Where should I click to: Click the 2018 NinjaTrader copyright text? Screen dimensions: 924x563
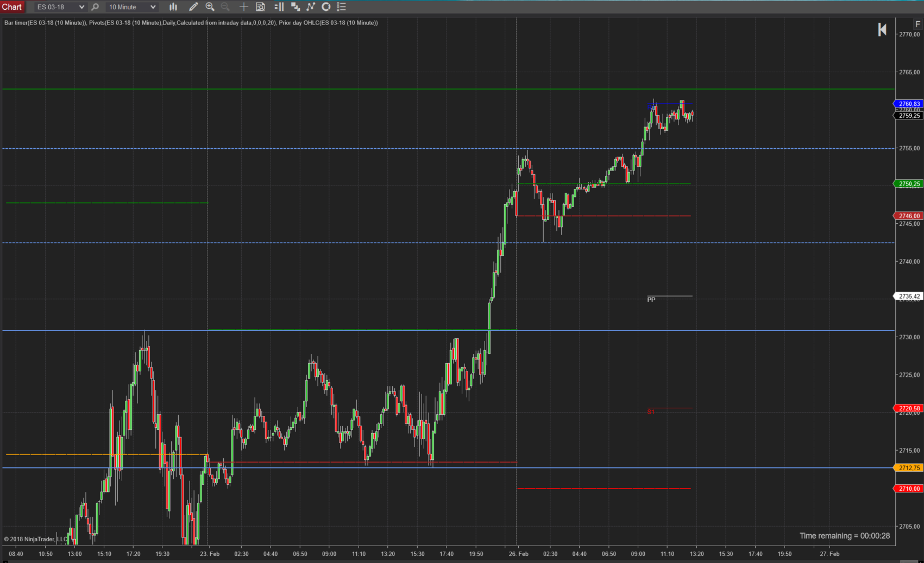pos(36,539)
